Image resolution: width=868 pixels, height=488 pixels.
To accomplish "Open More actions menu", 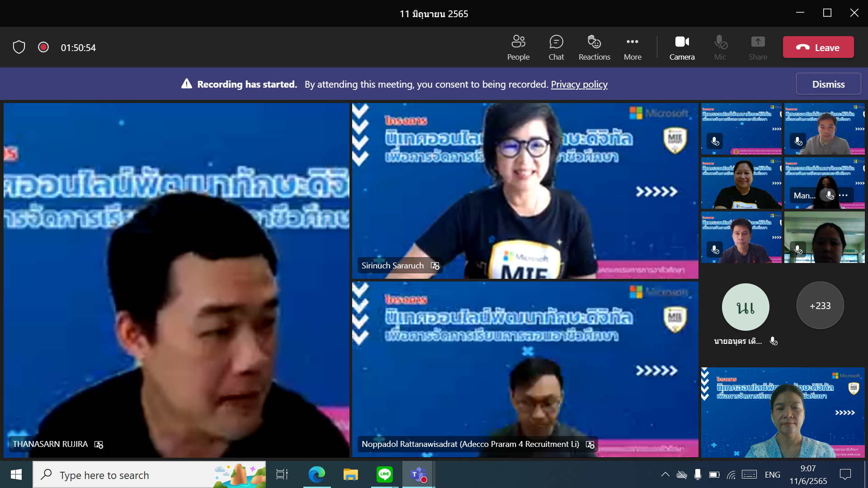I will (632, 47).
